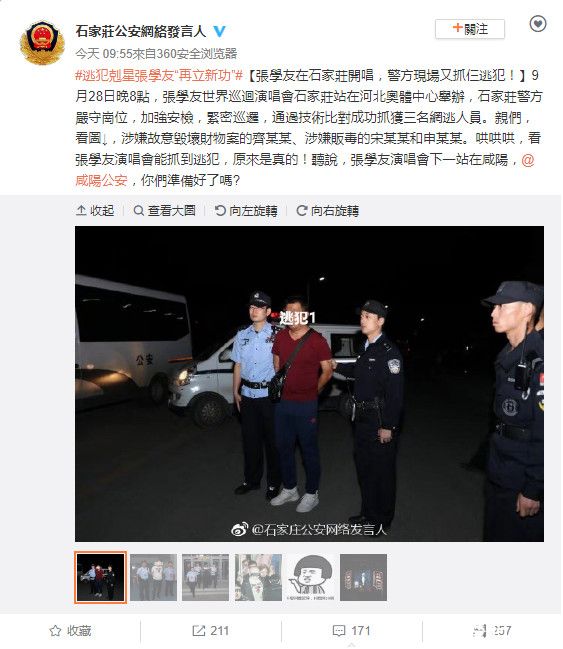Open the repost icon showing 211
The image size is (563, 649).
tap(211, 631)
